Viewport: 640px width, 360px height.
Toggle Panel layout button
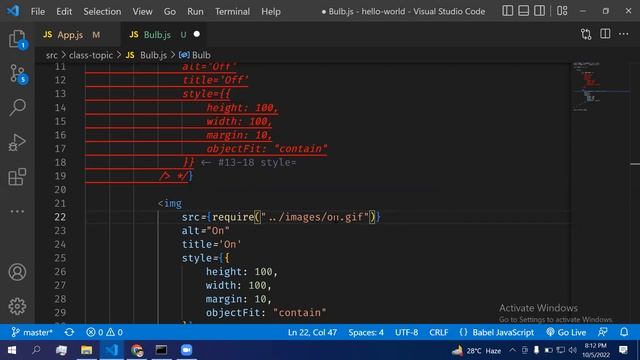click(x=524, y=11)
